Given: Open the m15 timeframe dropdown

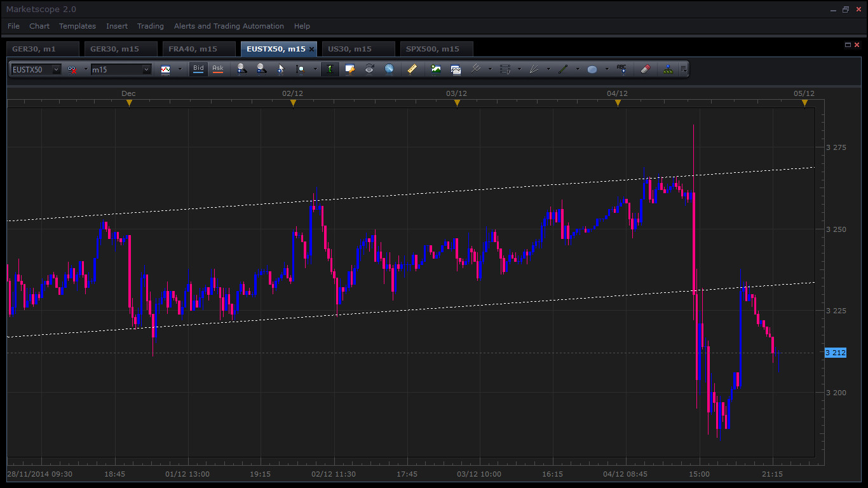Looking at the screenshot, I should click(146, 69).
